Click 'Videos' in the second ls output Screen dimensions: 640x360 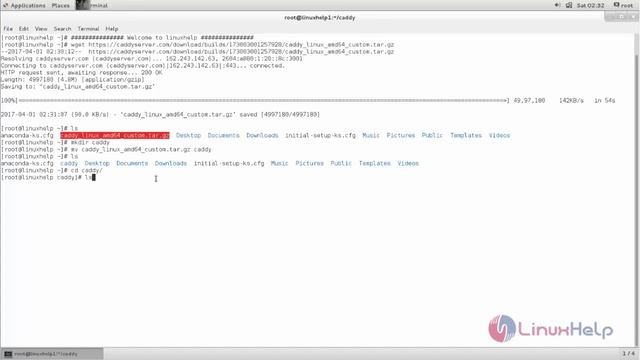click(408, 163)
